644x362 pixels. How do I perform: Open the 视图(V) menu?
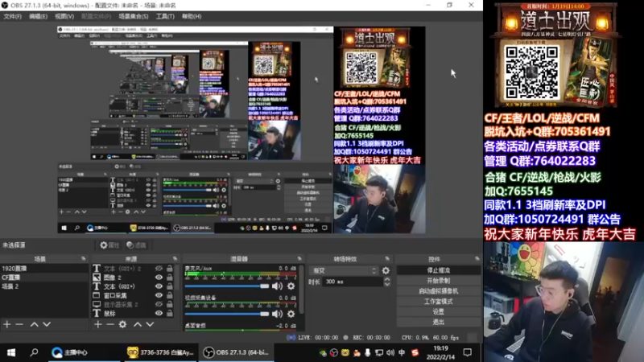point(64,16)
